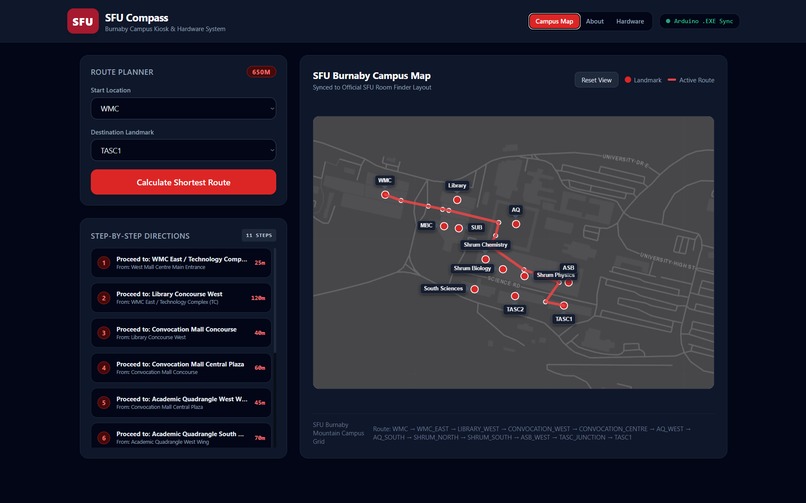Click the WMC landmark marker on map
This screenshot has width=806, height=503.
pos(385,195)
